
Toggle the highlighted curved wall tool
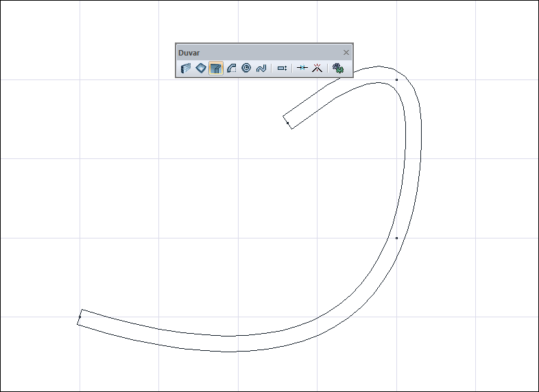[216, 69]
